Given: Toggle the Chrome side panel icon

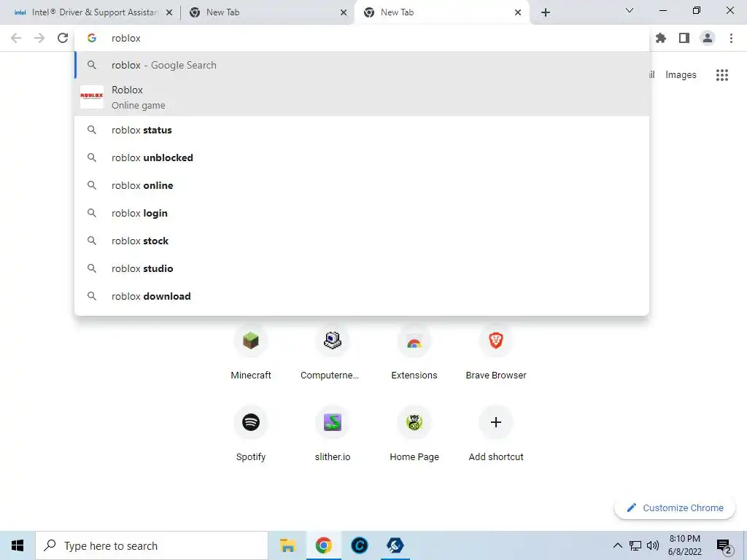Looking at the screenshot, I should (x=684, y=38).
